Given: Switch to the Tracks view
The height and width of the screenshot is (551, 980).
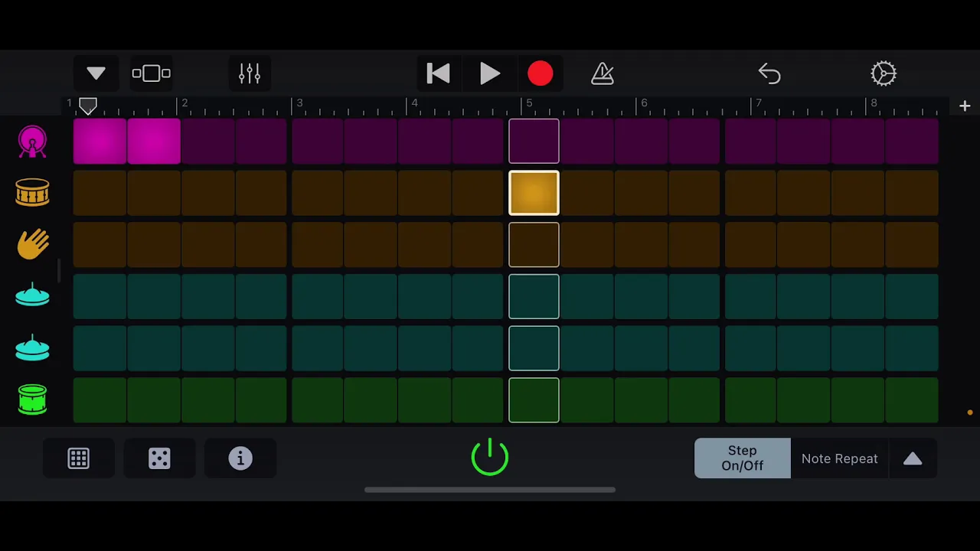Looking at the screenshot, I should [151, 73].
